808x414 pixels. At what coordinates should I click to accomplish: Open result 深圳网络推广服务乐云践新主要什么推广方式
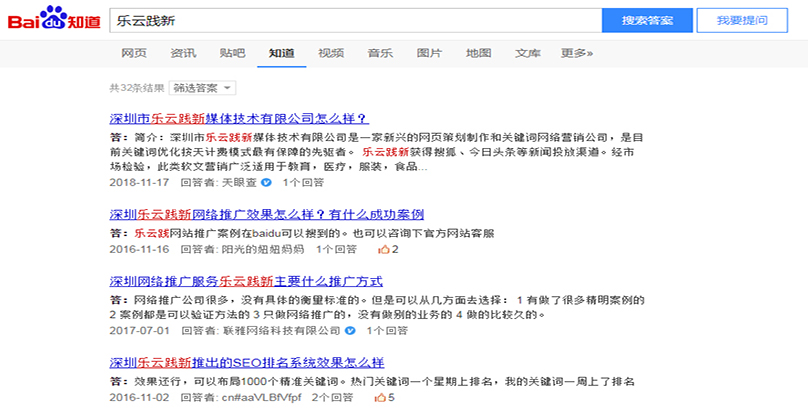246,281
